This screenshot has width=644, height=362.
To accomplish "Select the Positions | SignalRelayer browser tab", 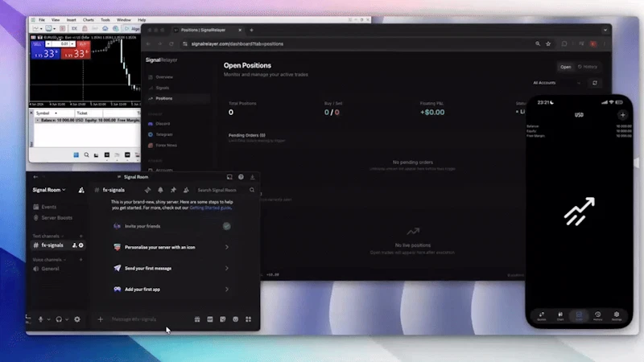I will click(208, 30).
